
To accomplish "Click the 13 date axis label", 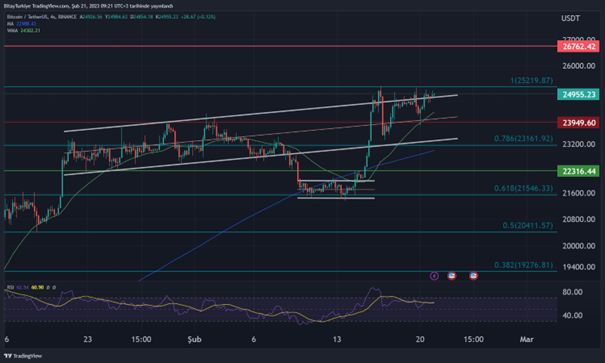I will click(x=337, y=339).
